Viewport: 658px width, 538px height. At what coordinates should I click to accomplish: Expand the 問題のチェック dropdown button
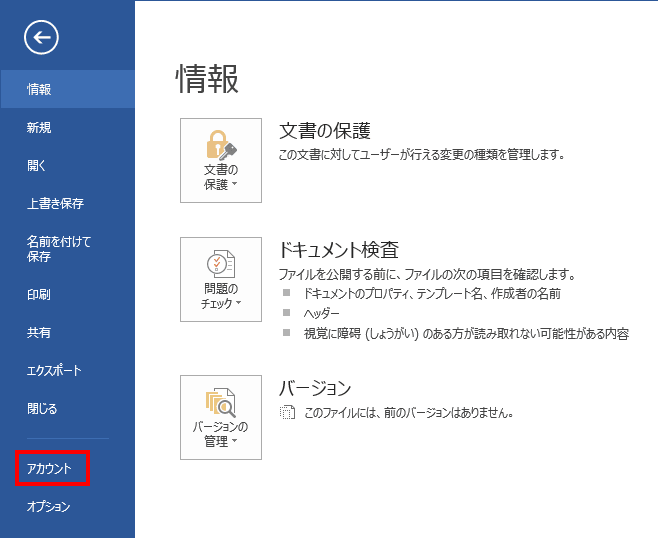tap(221, 279)
